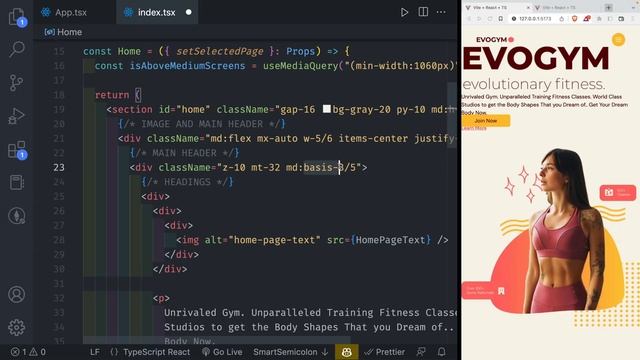Click the Copilot icon in status bar
Image resolution: width=640 pixels, height=360 pixels.
point(347,352)
